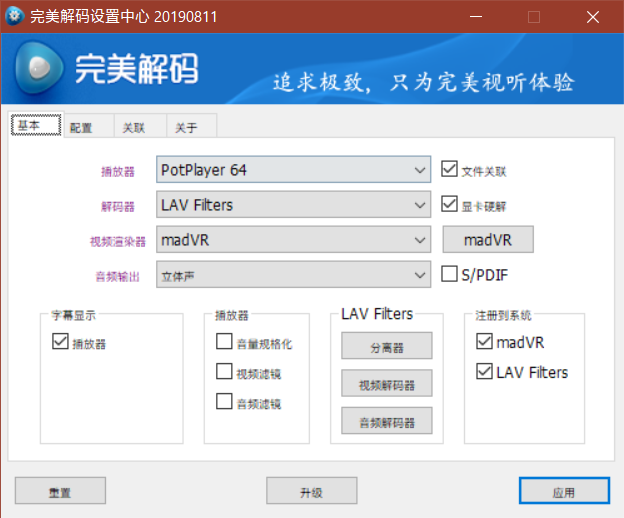The height and width of the screenshot is (518, 624).
Task: Minimize the 完美解码设置中心 window
Action: (476, 17)
